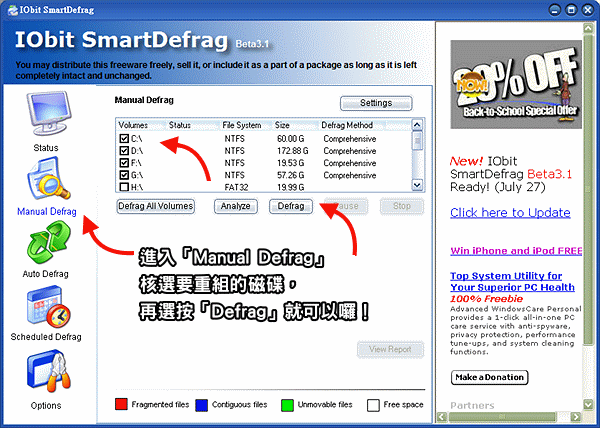Open the Auto Defrag green arrows icon
600x428 pixels.
(48, 242)
